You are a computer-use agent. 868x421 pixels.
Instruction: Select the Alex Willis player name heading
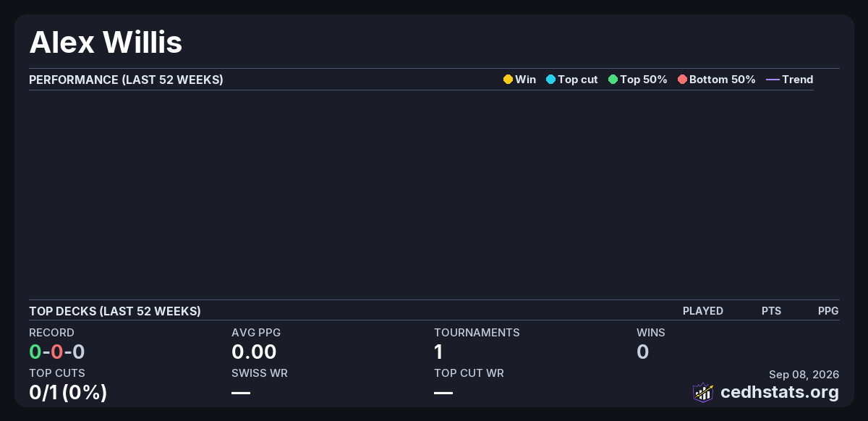pyautogui.click(x=106, y=43)
